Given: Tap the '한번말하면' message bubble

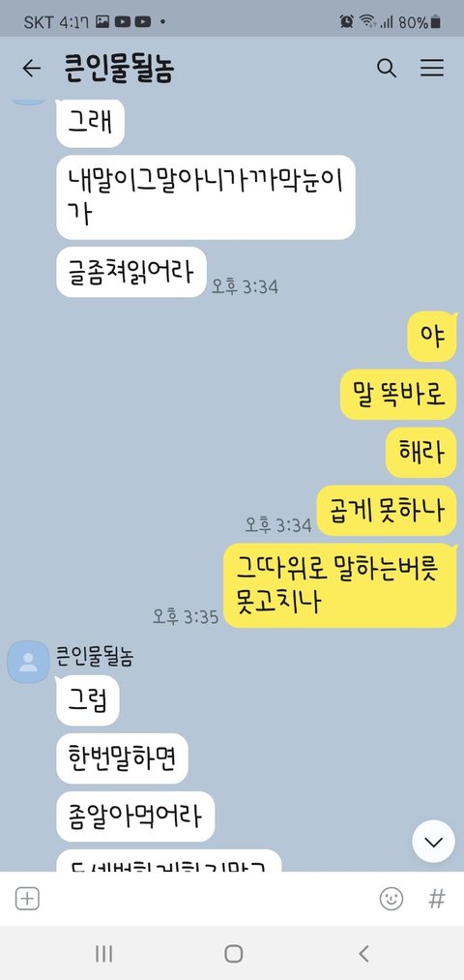Looking at the screenshot, I should point(122,758).
